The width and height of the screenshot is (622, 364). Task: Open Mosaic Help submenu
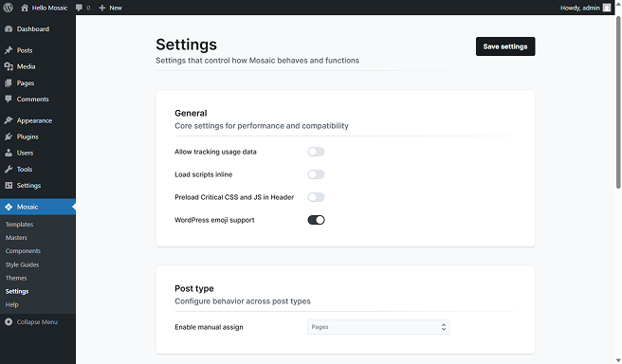point(12,305)
